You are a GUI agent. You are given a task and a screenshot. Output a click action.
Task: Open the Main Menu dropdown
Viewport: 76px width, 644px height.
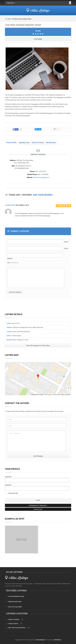tap(38, 3)
